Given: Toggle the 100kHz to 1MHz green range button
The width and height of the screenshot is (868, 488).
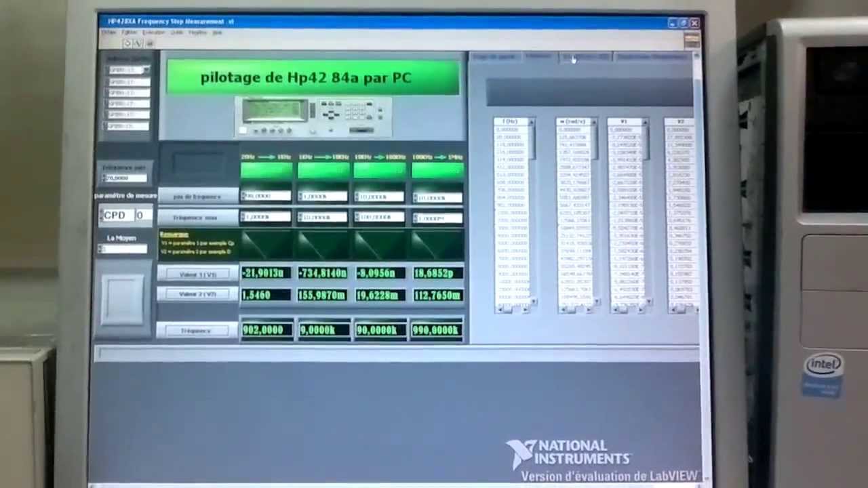Looking at the screenshot, I should tap(437, 169).
